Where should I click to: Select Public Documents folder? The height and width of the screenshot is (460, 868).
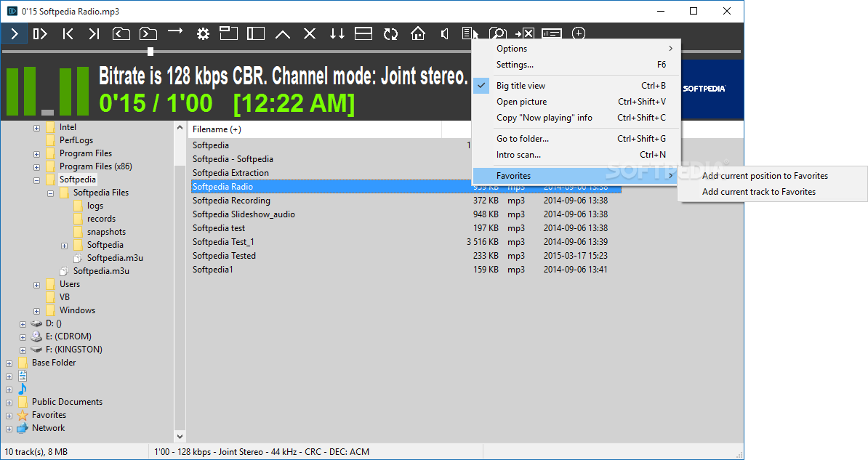[x=67, y=402]
